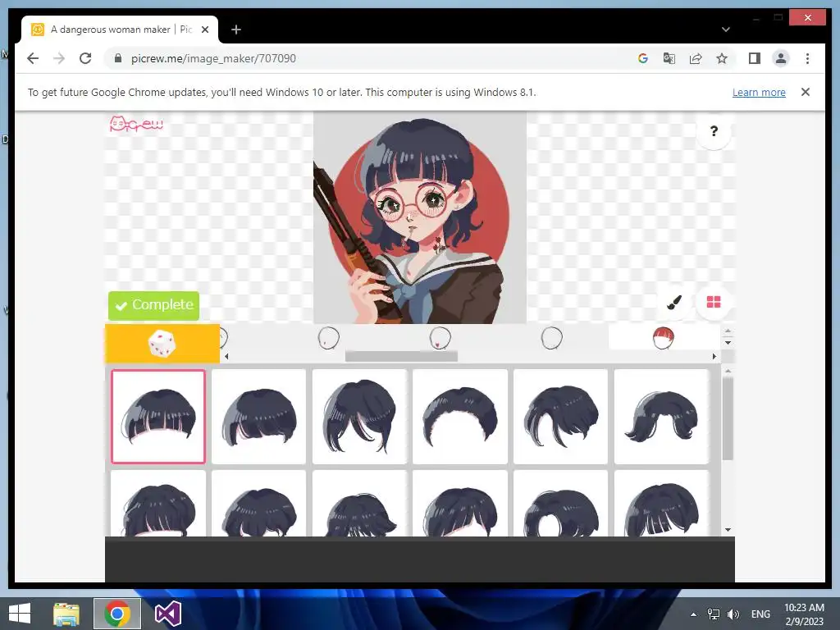Choose the fourth hairstyle with no bangs
Screen dimensions: 840x630
(x=460, y=416)
